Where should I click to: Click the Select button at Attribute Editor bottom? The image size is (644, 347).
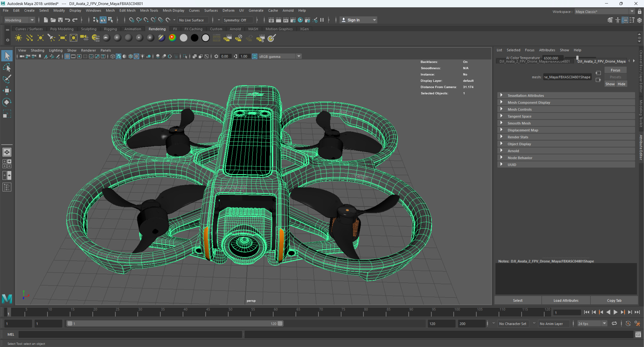pyautogui.click(x=518, y=300)
